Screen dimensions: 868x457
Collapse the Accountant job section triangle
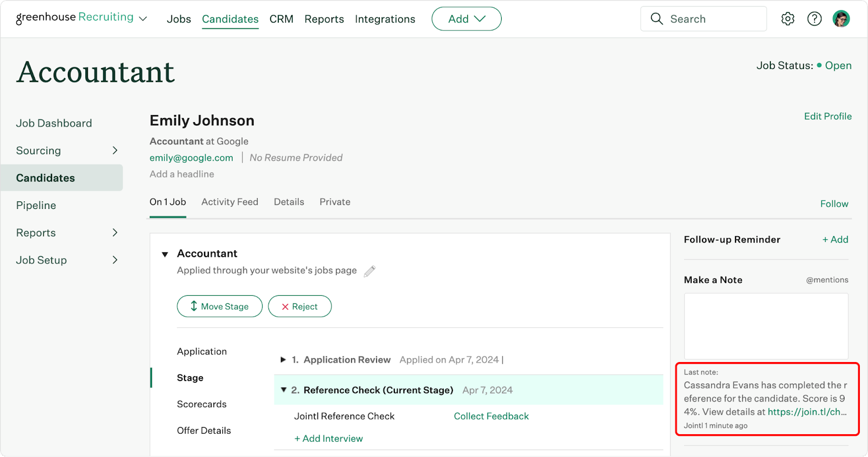pos(165,255)
